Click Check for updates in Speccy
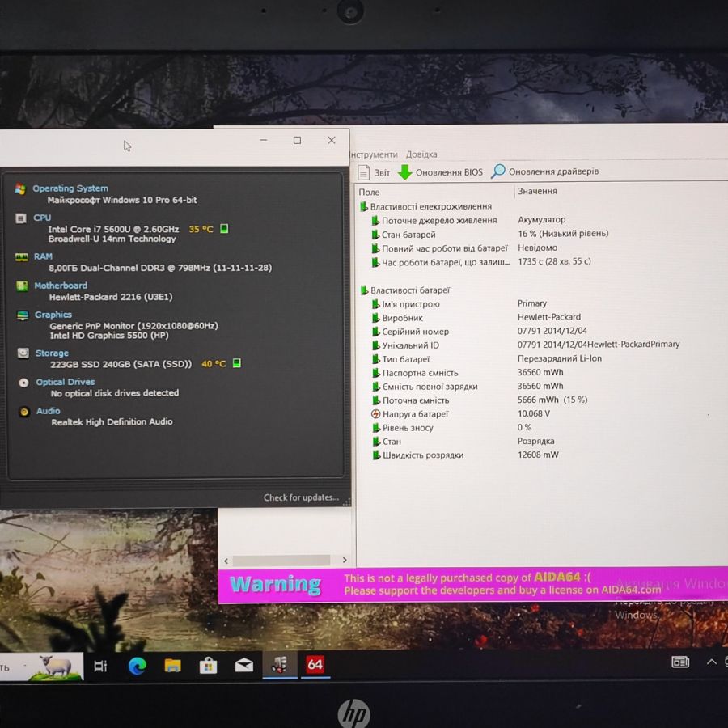This screenshot has width=728, height=728. coord(302,497)
